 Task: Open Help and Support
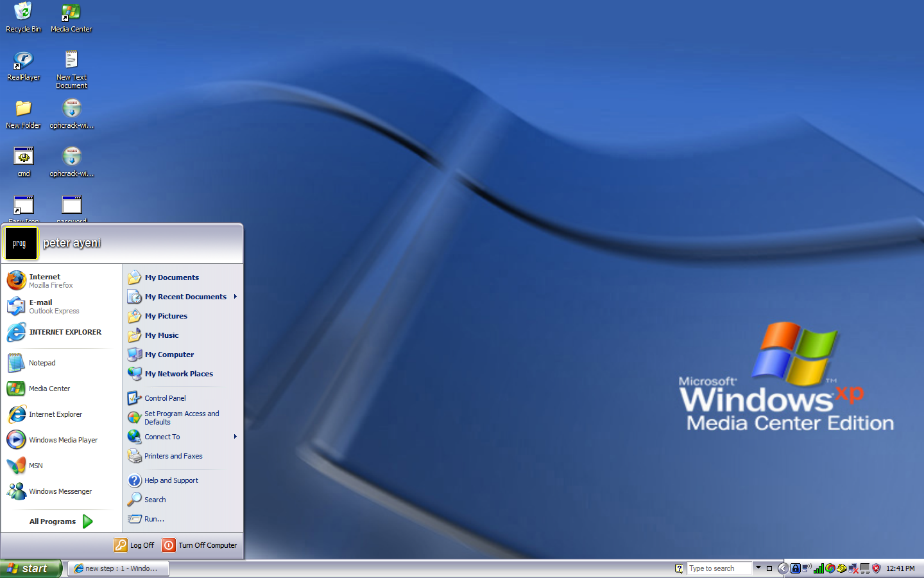point(183,480)
